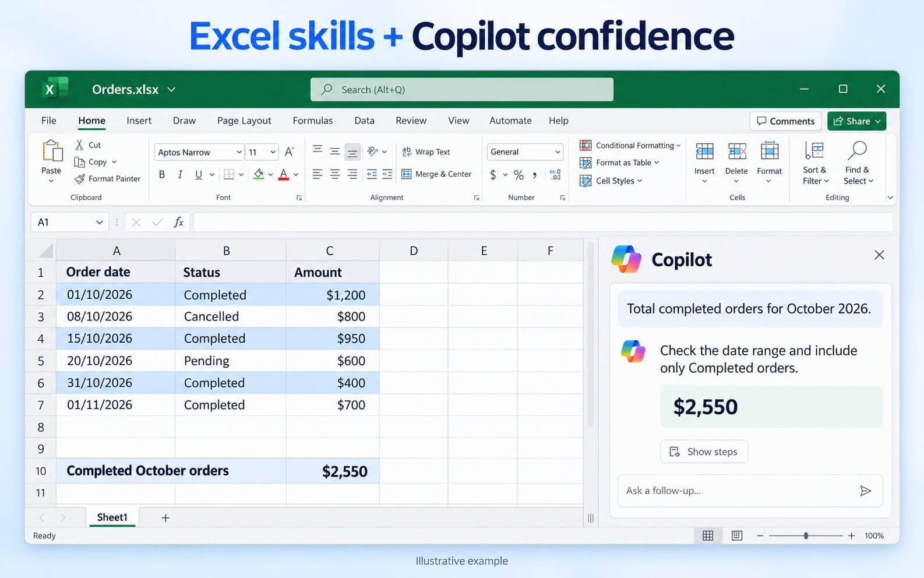Add a new sheet with plus icon

[x=165, y=517]
